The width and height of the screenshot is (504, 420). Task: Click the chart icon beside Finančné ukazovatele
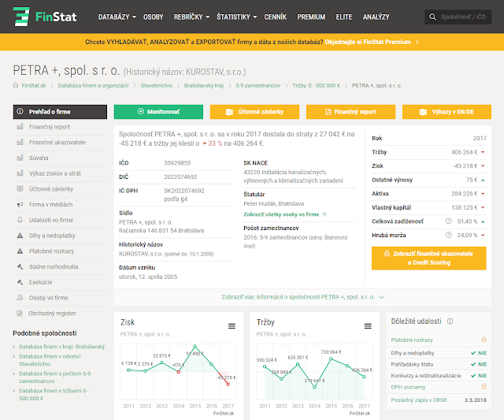coord(20,142)
